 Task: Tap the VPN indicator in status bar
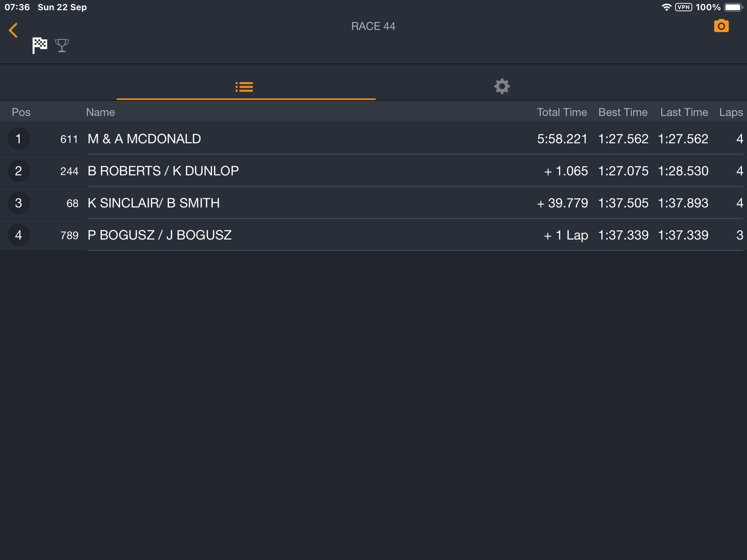coord(684,7)
